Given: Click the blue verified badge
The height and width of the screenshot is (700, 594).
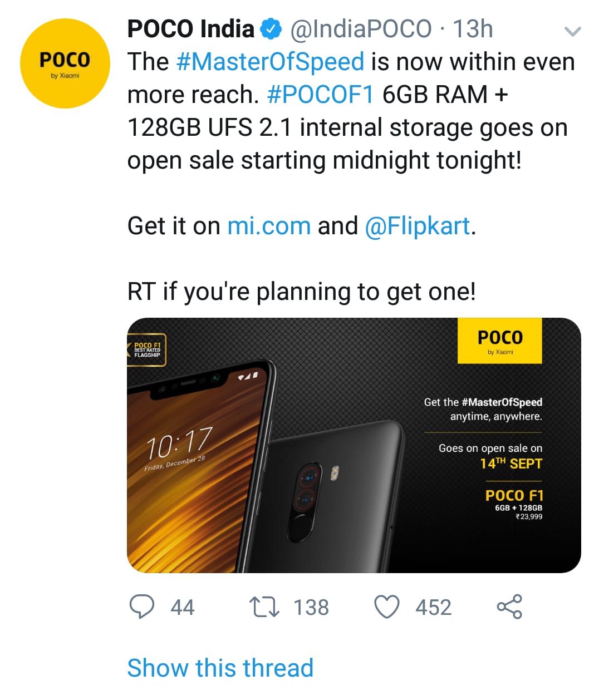Looking at the screenshot, I should (x=272, y=29).
